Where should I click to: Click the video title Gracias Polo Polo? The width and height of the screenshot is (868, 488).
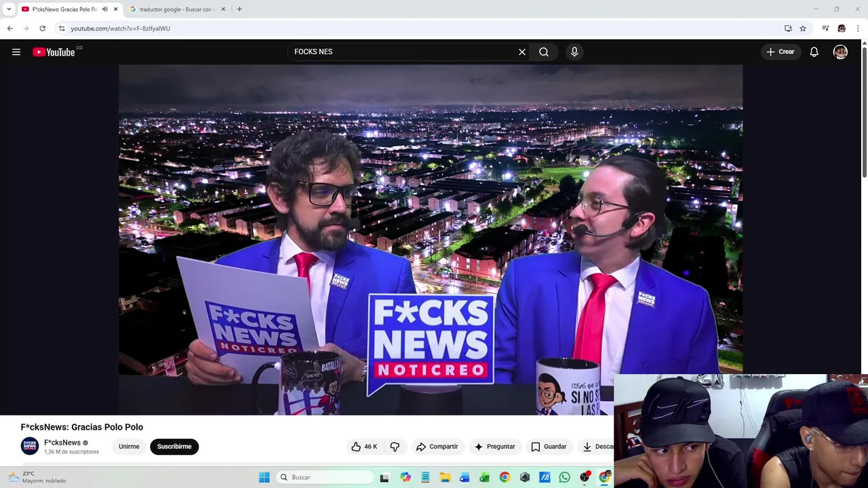pos(82,427)
